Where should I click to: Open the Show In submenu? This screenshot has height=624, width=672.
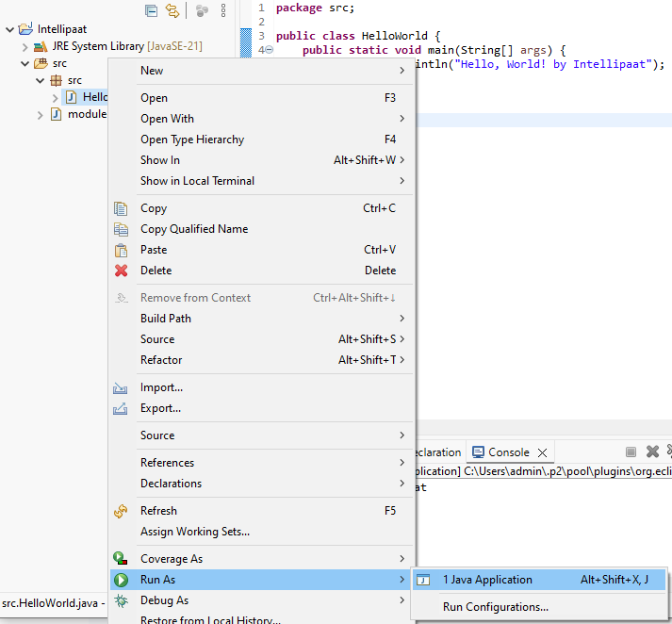262,160
